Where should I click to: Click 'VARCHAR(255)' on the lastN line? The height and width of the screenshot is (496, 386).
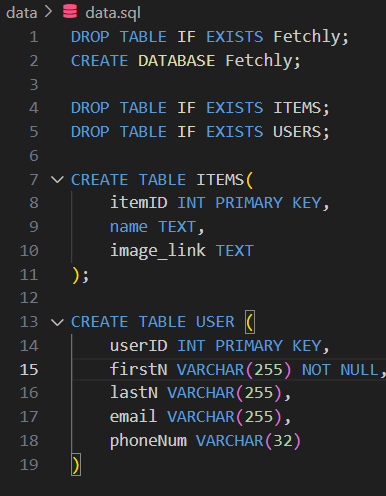point(225,393)
